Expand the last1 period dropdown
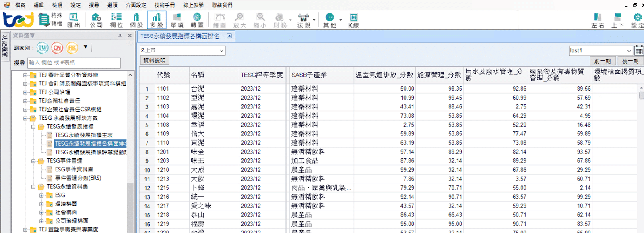The width and height of the screenshot is (644, 233). click(629, 51)
